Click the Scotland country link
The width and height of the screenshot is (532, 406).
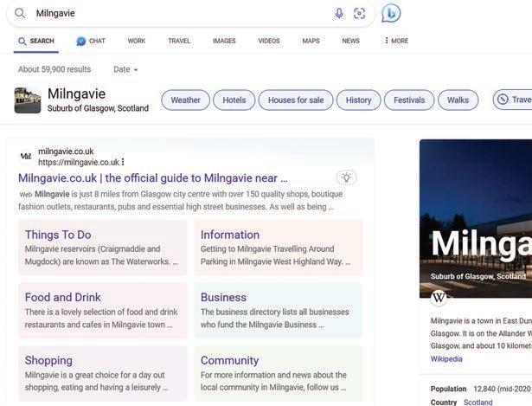tap(478, 403)
